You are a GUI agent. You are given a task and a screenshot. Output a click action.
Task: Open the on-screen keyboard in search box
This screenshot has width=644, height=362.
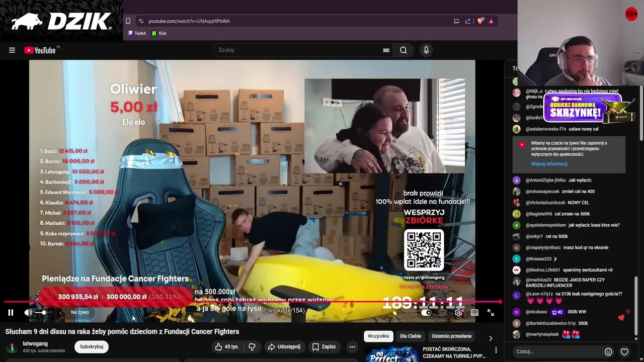tap(386, 50)
